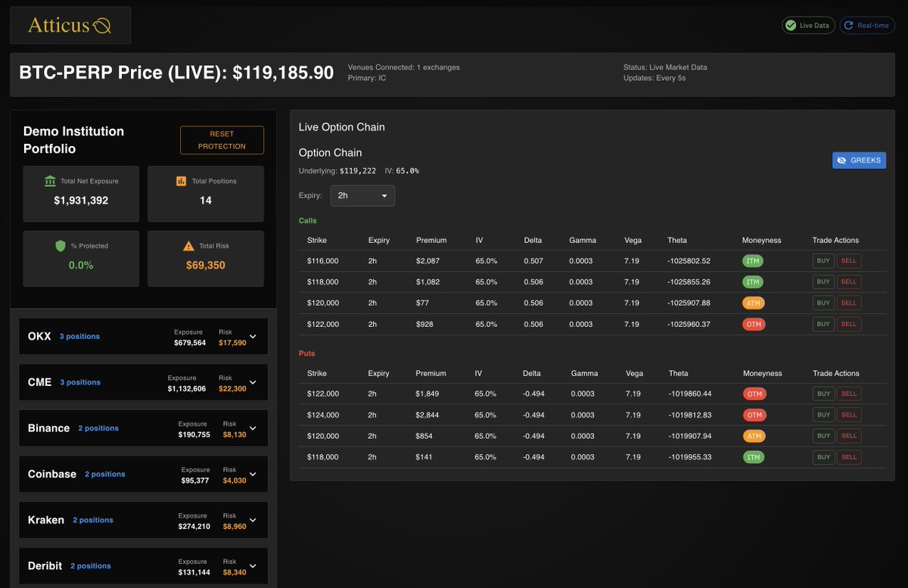This screenshot has height=588, width=908.
Task: Click the RESET PROTECTION button
Action: pos(222,140)
